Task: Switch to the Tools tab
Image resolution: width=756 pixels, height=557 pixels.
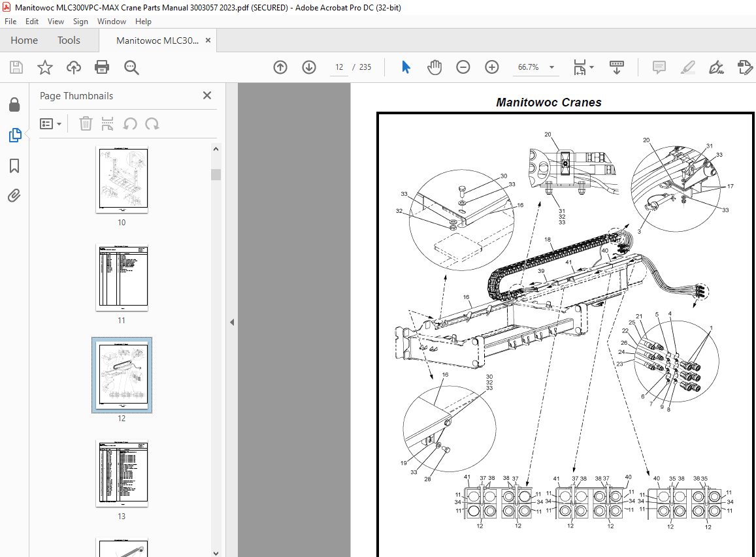Action: coord(69,40)
